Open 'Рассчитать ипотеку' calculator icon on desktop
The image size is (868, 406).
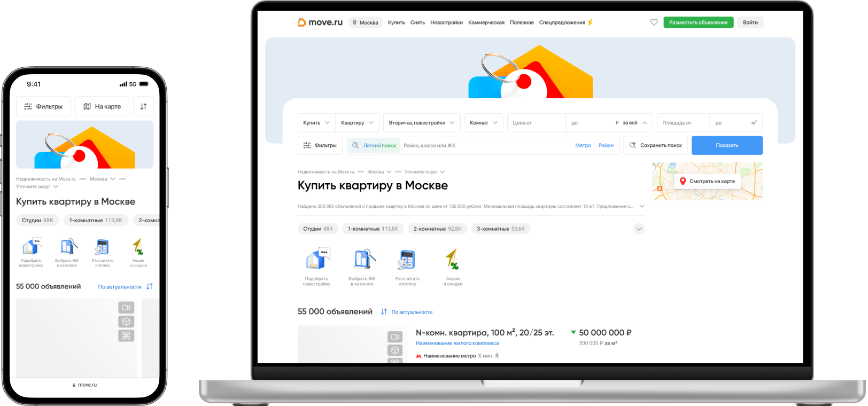[407, 260]
